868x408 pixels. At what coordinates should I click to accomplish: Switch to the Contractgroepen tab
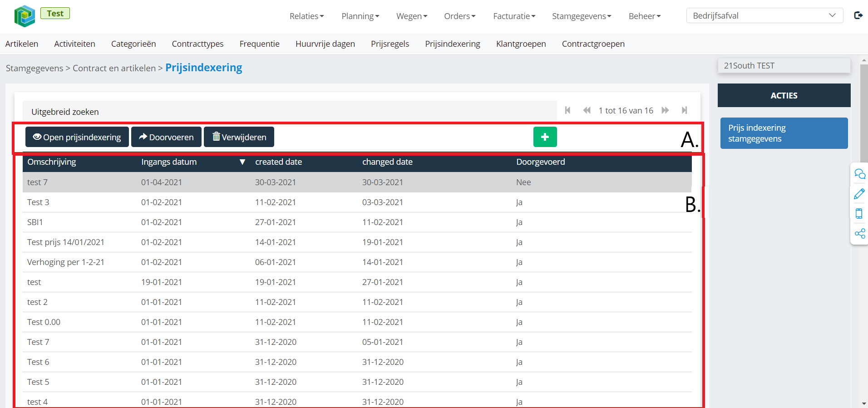[x=593, y=44]
